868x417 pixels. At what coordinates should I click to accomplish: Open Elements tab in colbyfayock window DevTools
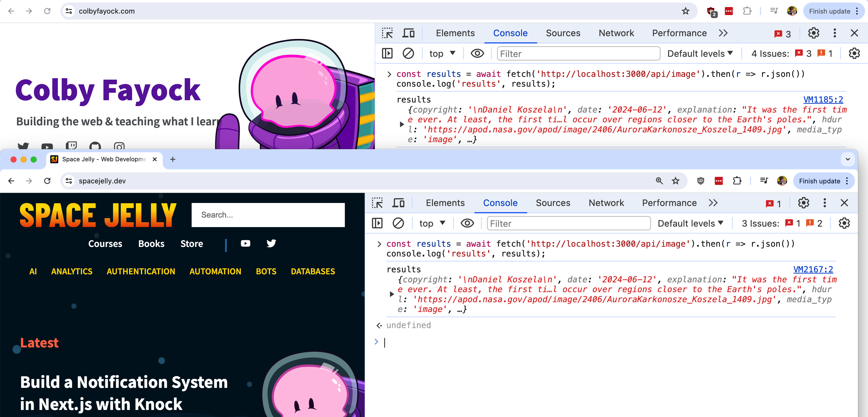click(x=455, y=33)
